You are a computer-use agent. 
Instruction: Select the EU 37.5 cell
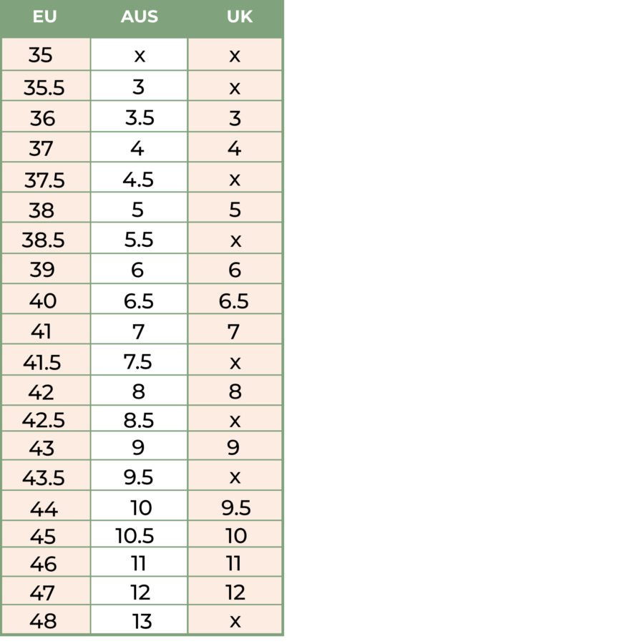click(x=44, y=180)
